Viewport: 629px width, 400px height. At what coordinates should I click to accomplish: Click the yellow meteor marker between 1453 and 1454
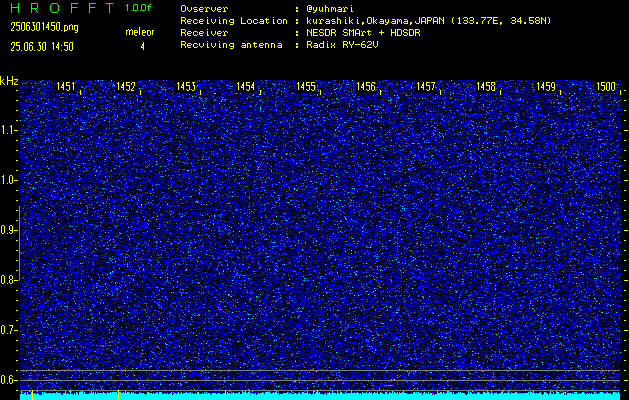coord(225,395)
